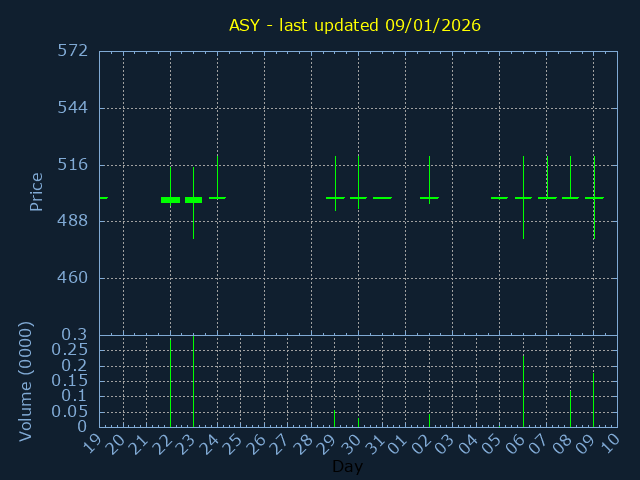Select the thick candlestick body on day 23
The image size is (640, 480).
(x=193, y=200)
